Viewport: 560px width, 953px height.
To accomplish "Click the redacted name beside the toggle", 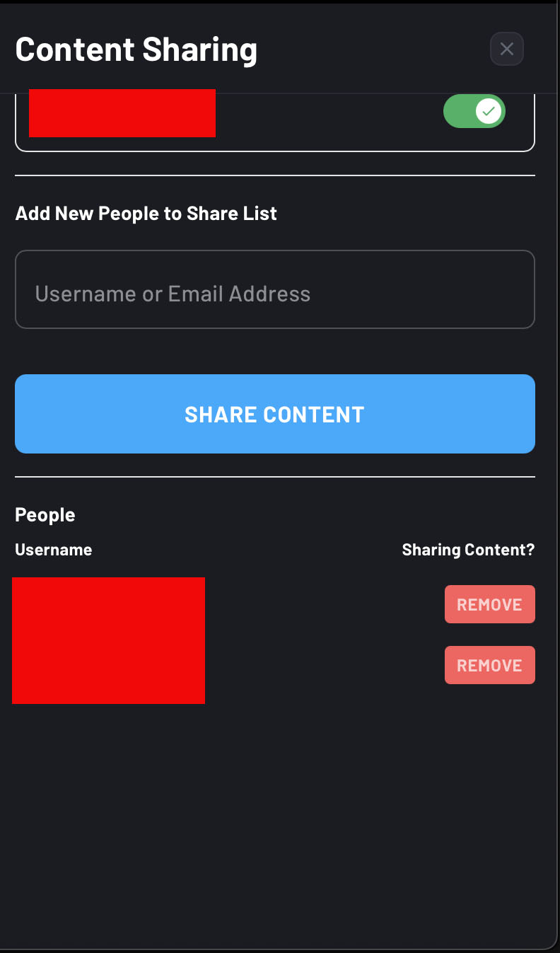I will click(x=122, y=112).
